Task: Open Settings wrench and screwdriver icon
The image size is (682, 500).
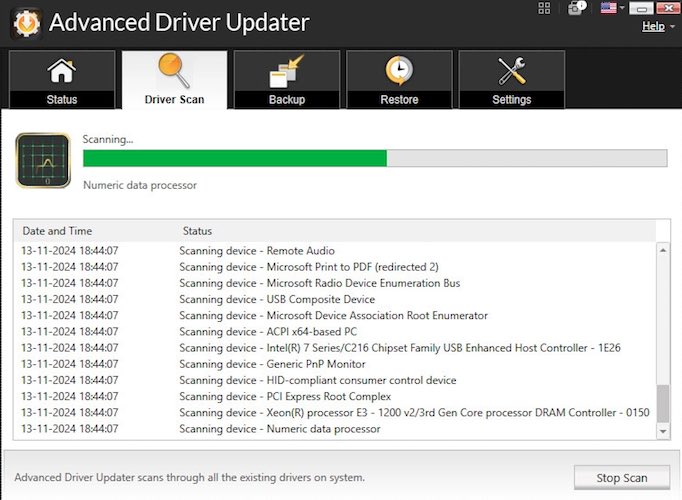Action: [x=512, y=71]
